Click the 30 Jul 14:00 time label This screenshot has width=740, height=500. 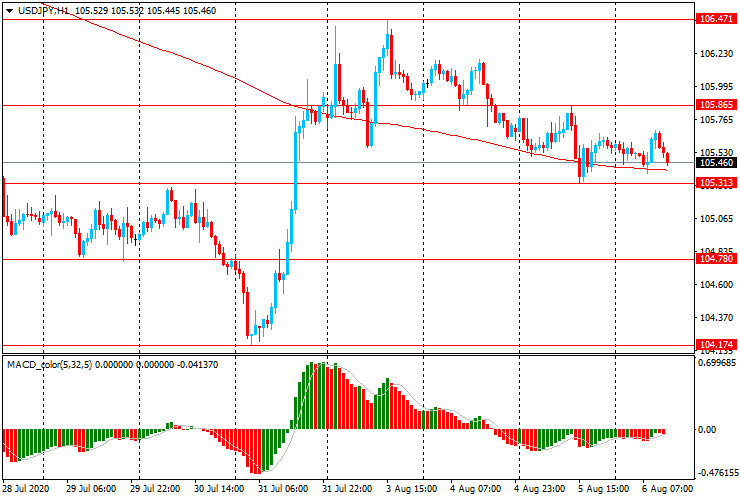pos(219,489)
